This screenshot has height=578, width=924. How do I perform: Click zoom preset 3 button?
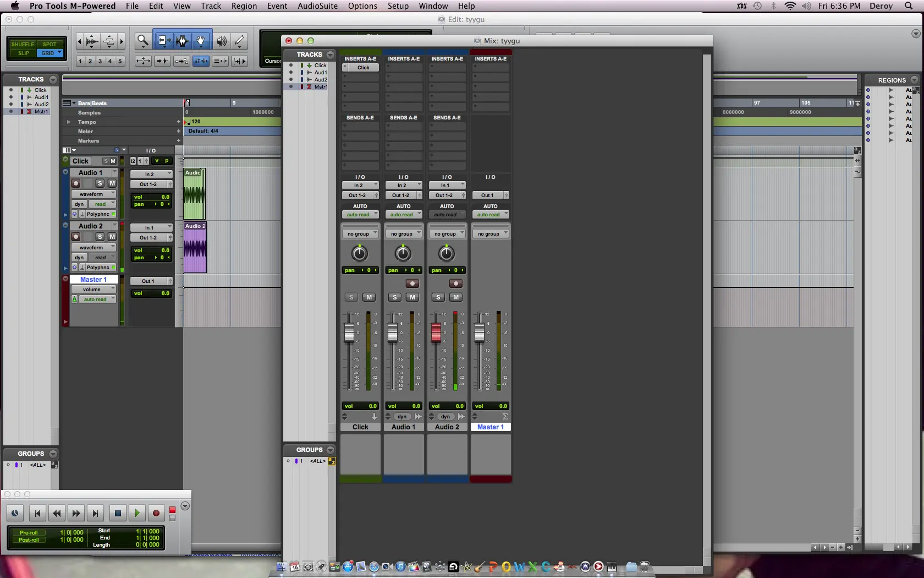100,61
